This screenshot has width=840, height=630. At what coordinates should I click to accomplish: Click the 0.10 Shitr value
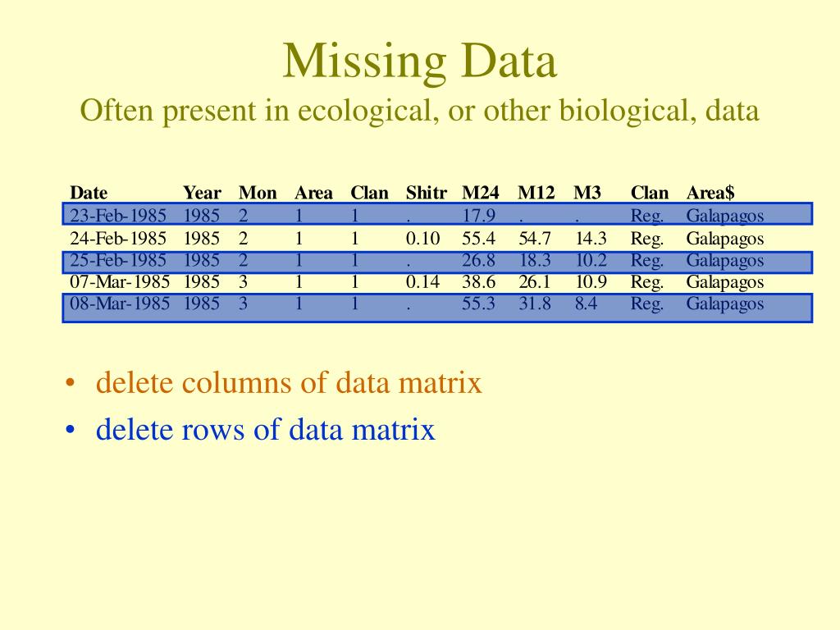click(422, 238)
